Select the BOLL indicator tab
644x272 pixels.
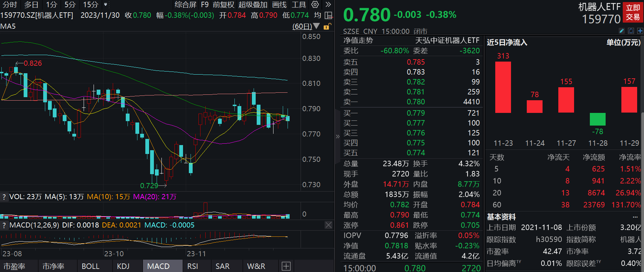pos(90,266)
